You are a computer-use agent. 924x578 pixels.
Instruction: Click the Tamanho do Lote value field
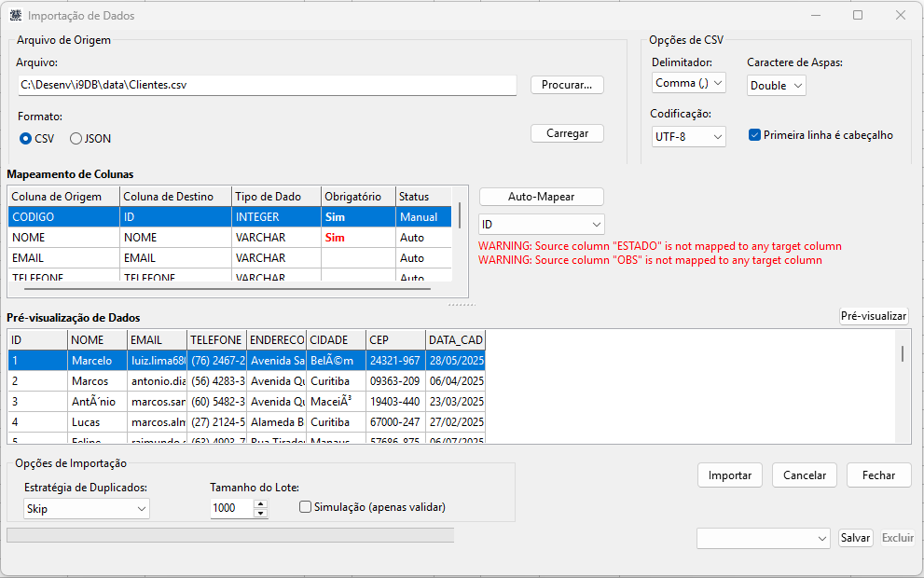click(x=231, y=508)
